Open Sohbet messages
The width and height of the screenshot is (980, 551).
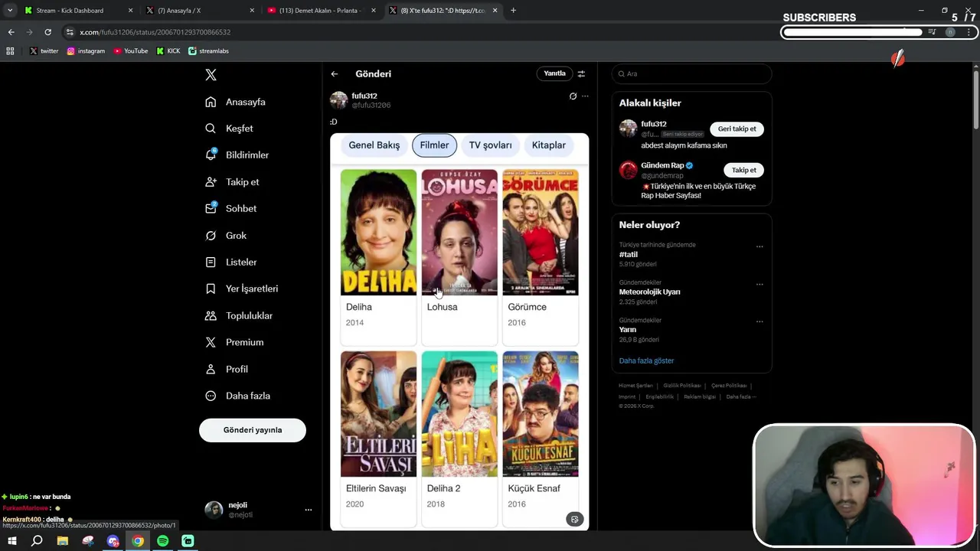[230, 208]
